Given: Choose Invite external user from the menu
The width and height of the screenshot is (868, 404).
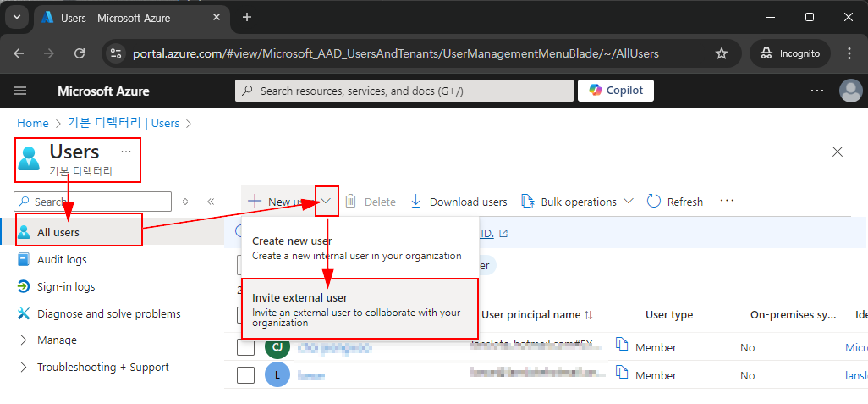Looking at the screenshot, I should tap(360, 308).
